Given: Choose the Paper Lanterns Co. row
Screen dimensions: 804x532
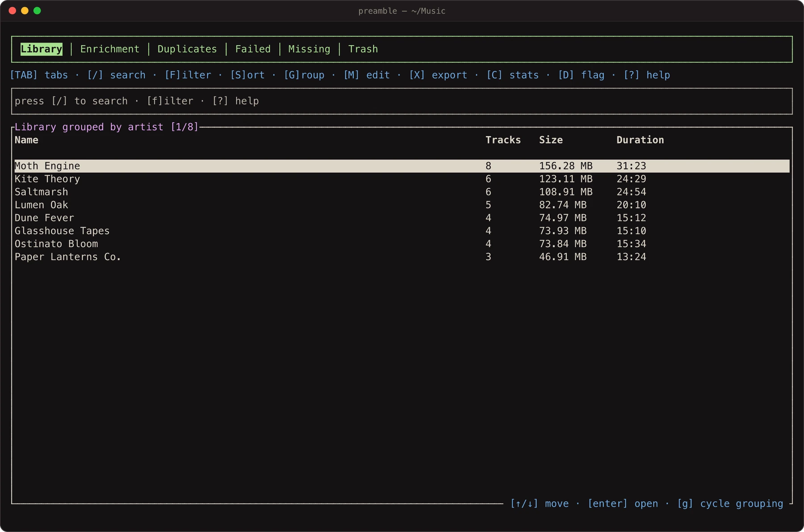Looking at the screenshot, I should (x=402, y=257).
